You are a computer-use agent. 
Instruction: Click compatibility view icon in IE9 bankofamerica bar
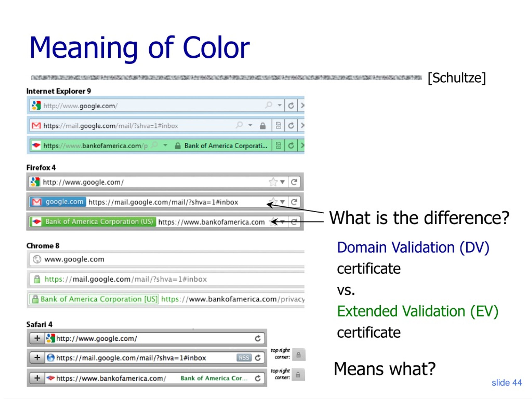(278, 145)
